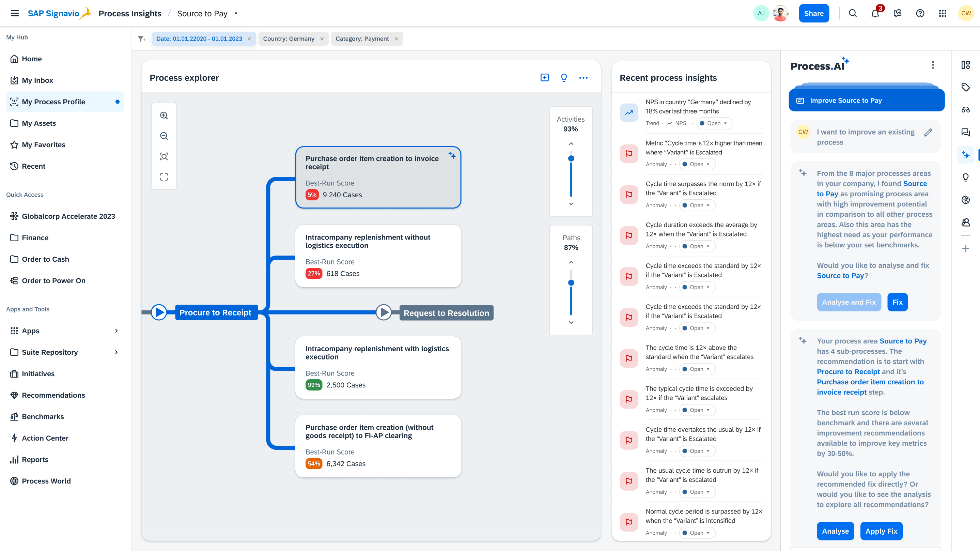Click the NPS trend insight icon
This screenshot has width=980, height=551.
[x=628, y=113]
